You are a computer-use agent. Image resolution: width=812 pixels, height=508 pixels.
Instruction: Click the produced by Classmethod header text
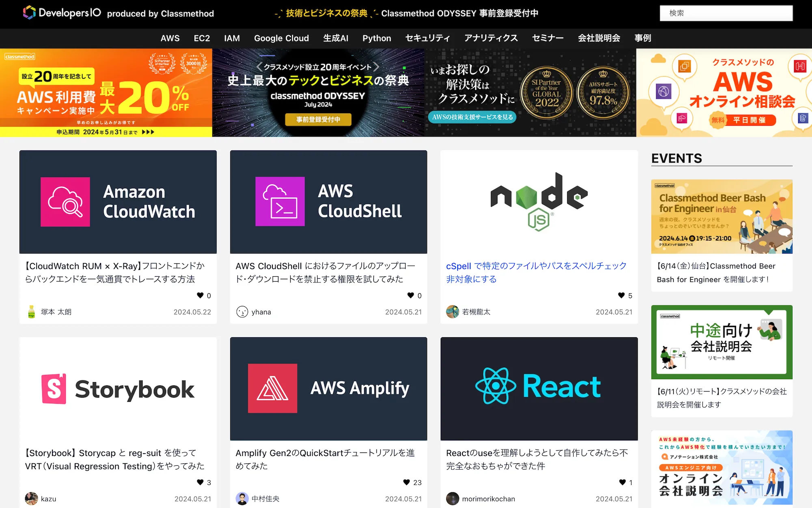pos(160,14)
